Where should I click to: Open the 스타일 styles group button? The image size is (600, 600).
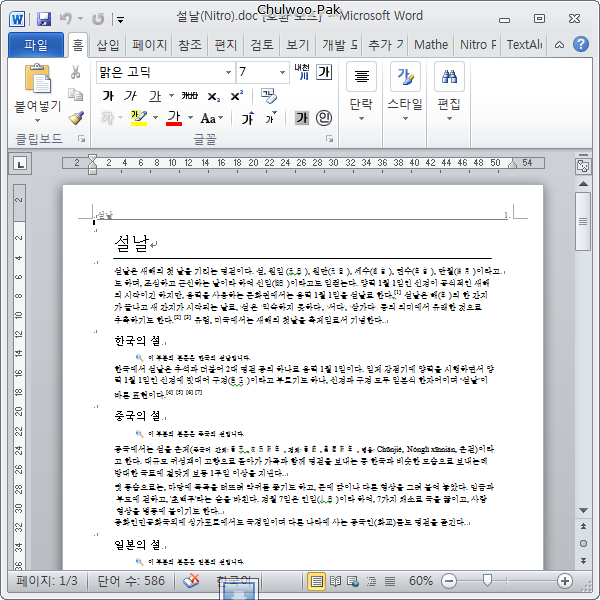(405, 92)
